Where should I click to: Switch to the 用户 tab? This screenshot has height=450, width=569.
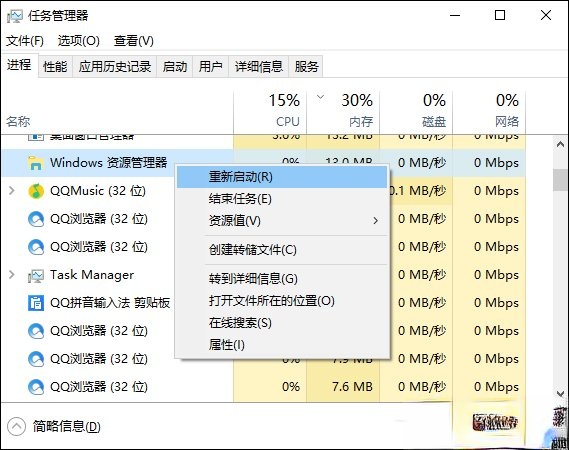coord(210,66)
